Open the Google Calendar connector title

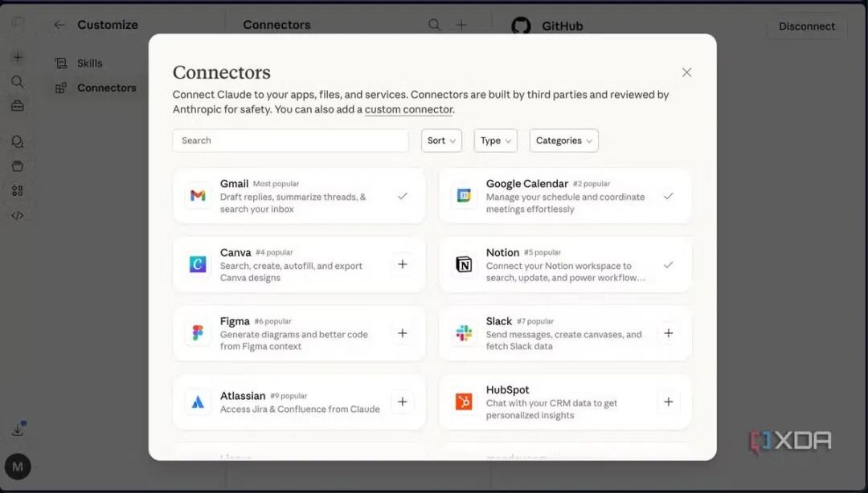click(527, 184)
